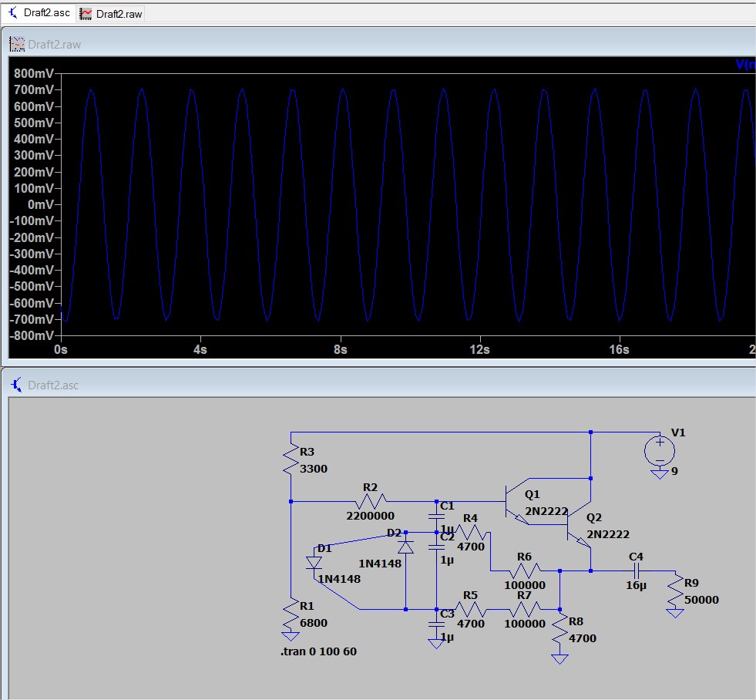
Task: Click the 16s time axis label
Action: [x=619, y=349]
